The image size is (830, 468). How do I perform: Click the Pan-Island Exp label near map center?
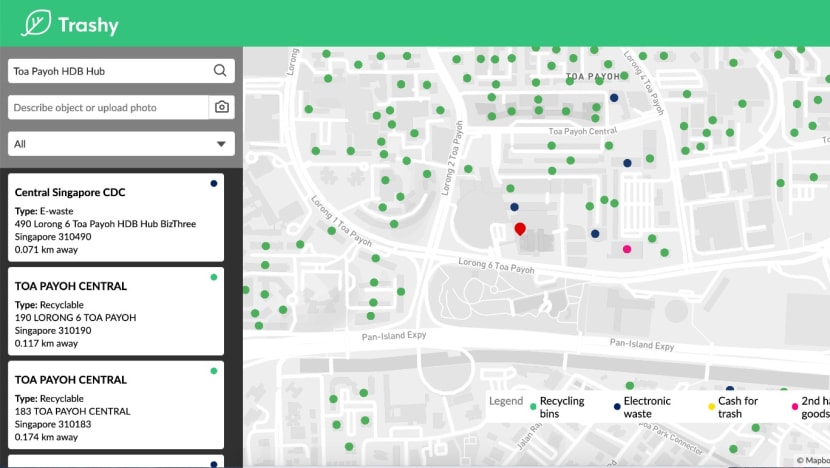(394, 336)
